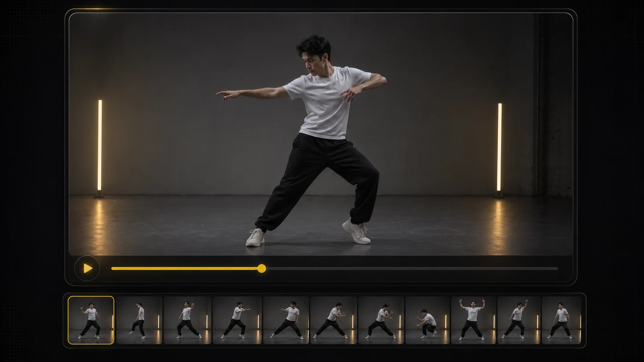Click the gray unplayed part of the progress bar
644x362 pixels.
[412, 269]
